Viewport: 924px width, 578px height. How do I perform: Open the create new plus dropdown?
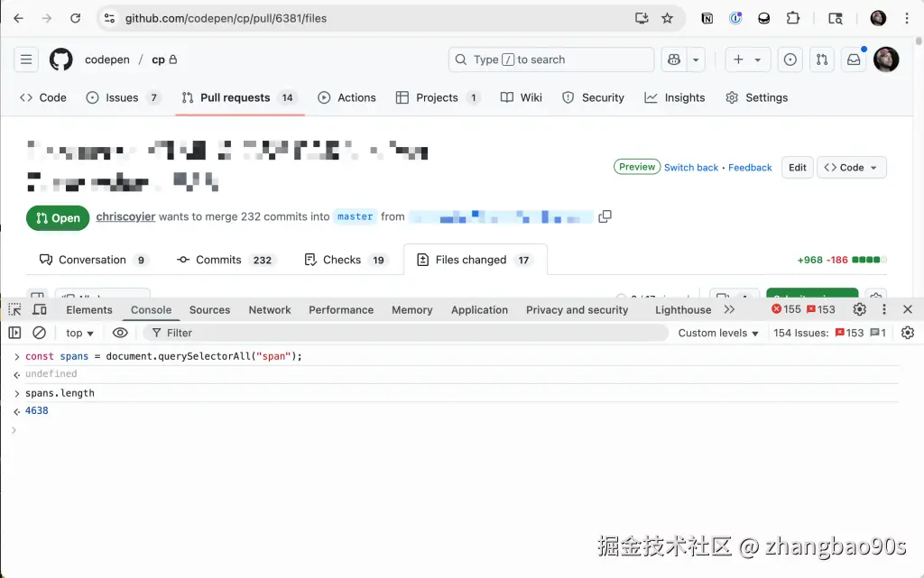[747, 60]
